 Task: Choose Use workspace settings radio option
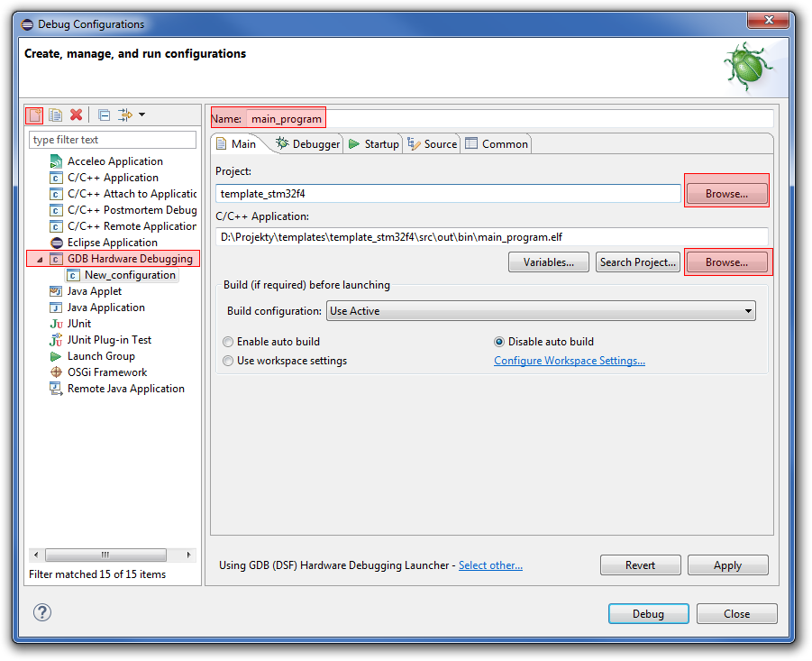pos(229,361)
